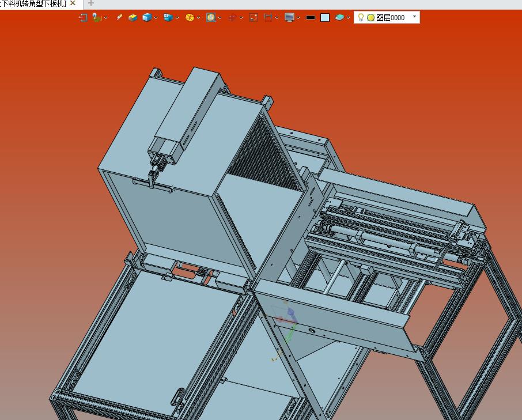
Task: Click the light blue face color swatch
Action: tap(325, 18)
